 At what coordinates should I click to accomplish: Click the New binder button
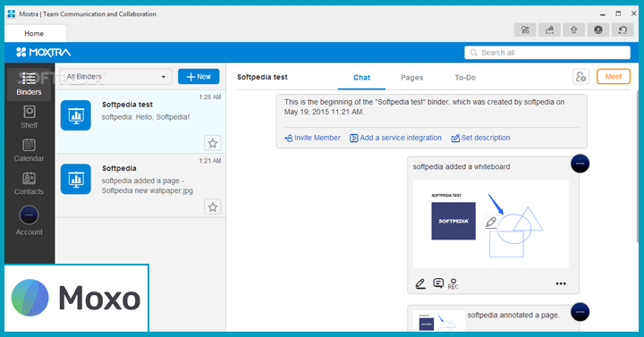199,76
